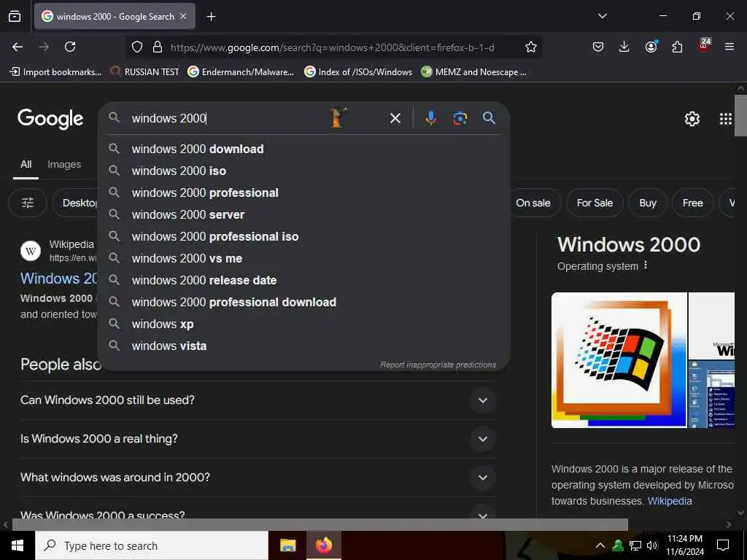Image resolution: width=747 pixels, height=560 pixels.
Task: Expand Can Windows 2000 still be used
Action: tap(258, 400)
